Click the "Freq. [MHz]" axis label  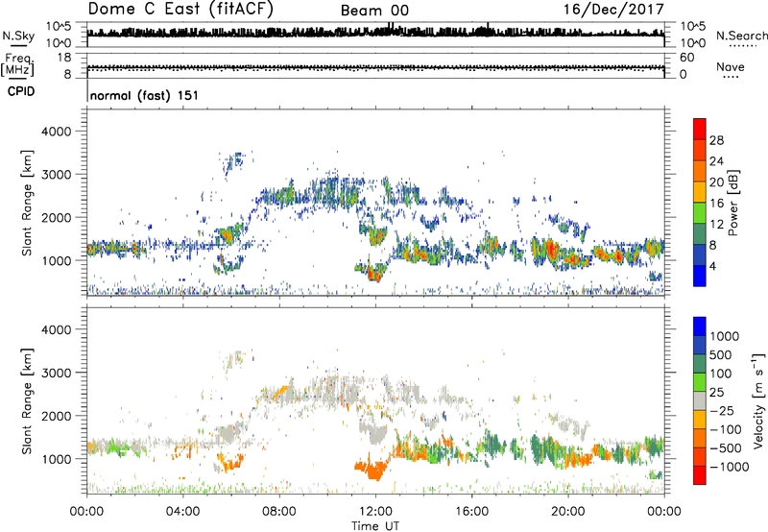[17, 65]
